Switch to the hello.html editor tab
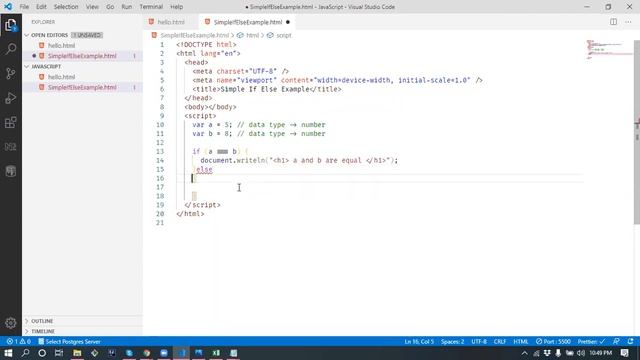 pyautogui.click(x=171, y=22)
